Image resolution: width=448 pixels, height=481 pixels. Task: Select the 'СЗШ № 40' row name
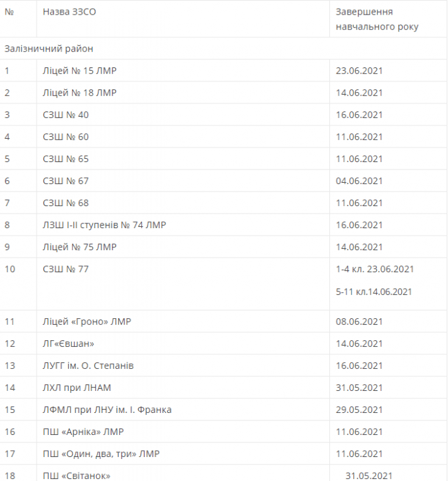coord(65,115)
